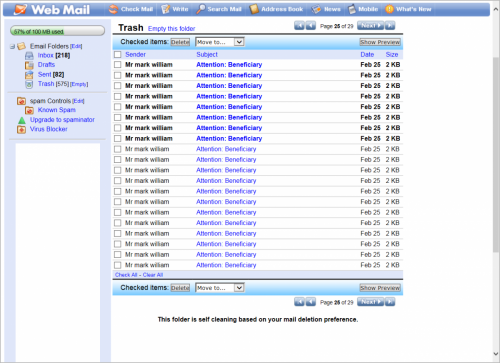The image size is (500, 363).
Task: Jump to last page using top pager
Action: [x=390, y=25]
